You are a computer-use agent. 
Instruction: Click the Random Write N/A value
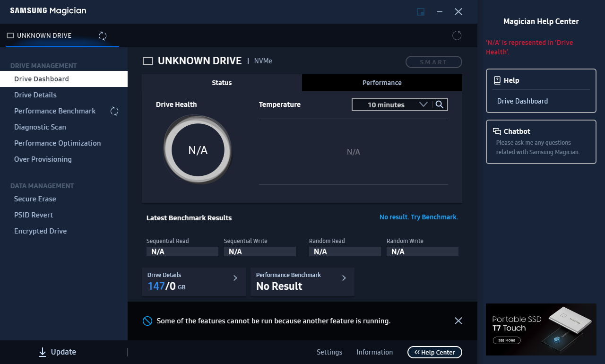point(423,251)
